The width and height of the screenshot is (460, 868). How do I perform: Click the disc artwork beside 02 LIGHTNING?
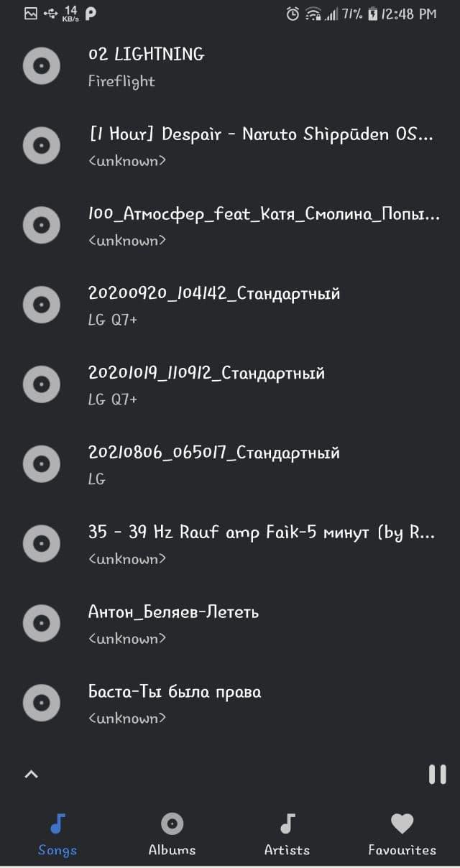point(41,68)
